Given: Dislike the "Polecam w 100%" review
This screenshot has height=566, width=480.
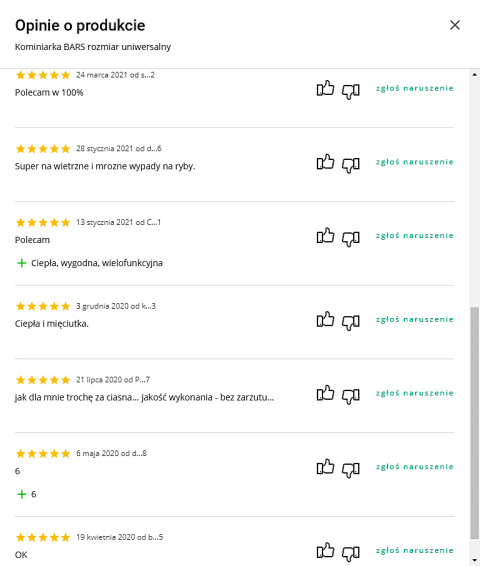Looking at the screenshot, I should tap(351, 92).
